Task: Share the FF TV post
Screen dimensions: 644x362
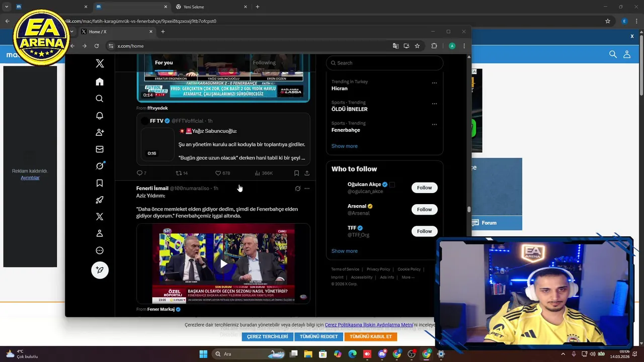Action: pos(307,173)
